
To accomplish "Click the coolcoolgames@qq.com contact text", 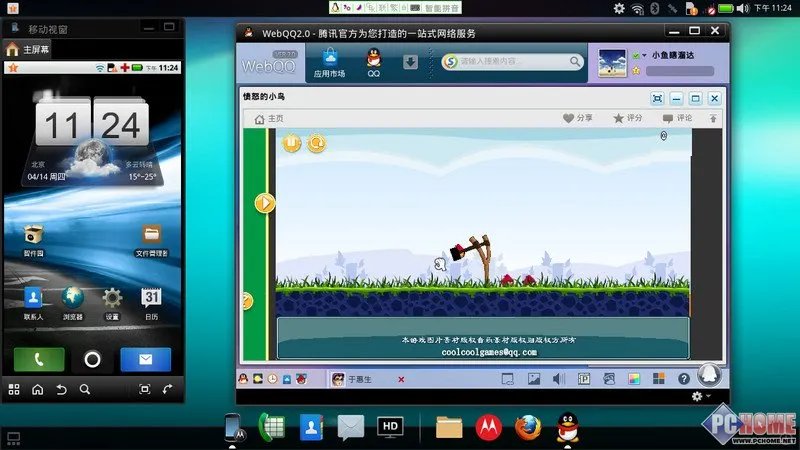I will tap(489, 352).
